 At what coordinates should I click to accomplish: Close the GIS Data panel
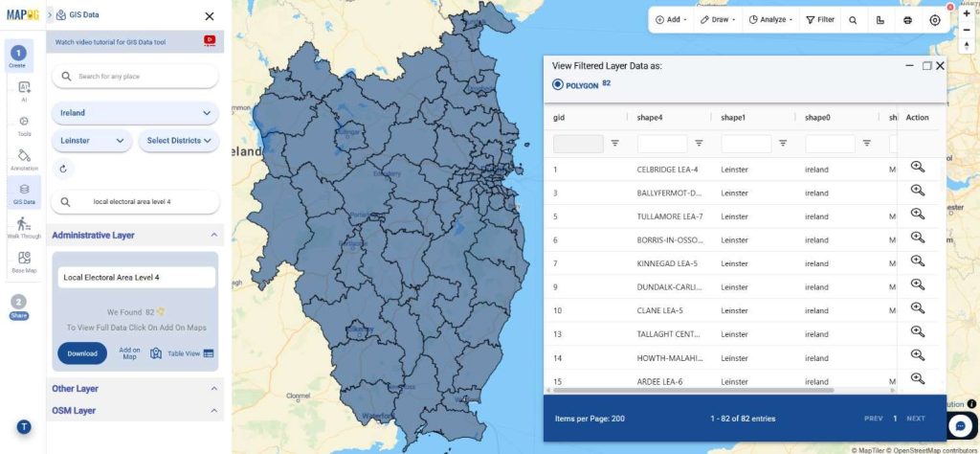coord(210,16)
